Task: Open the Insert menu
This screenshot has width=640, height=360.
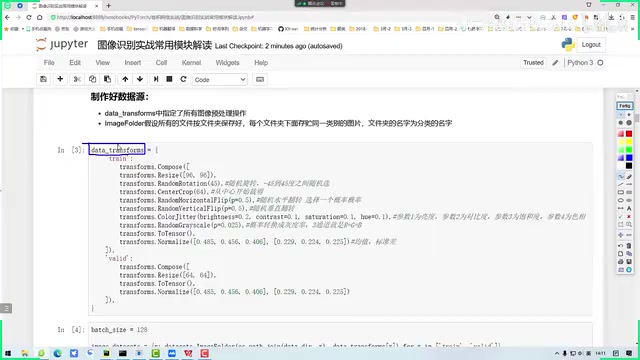Action: pos(133,63)
